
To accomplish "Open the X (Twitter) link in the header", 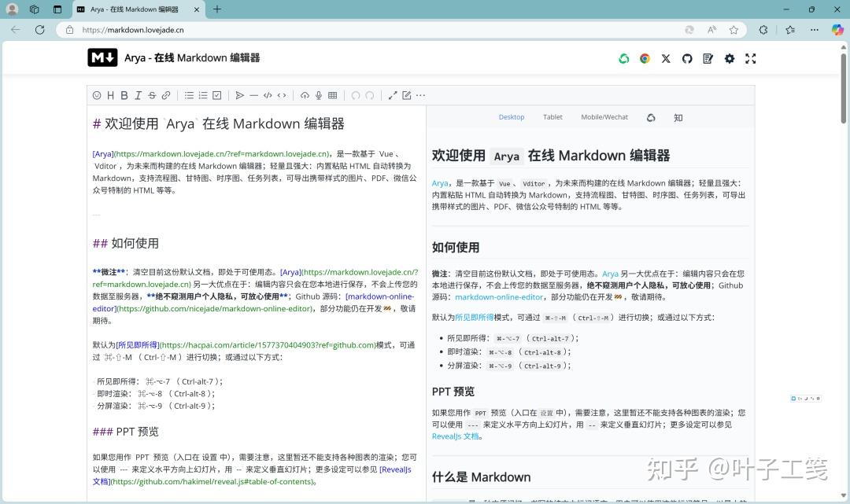I will [666, 58].
